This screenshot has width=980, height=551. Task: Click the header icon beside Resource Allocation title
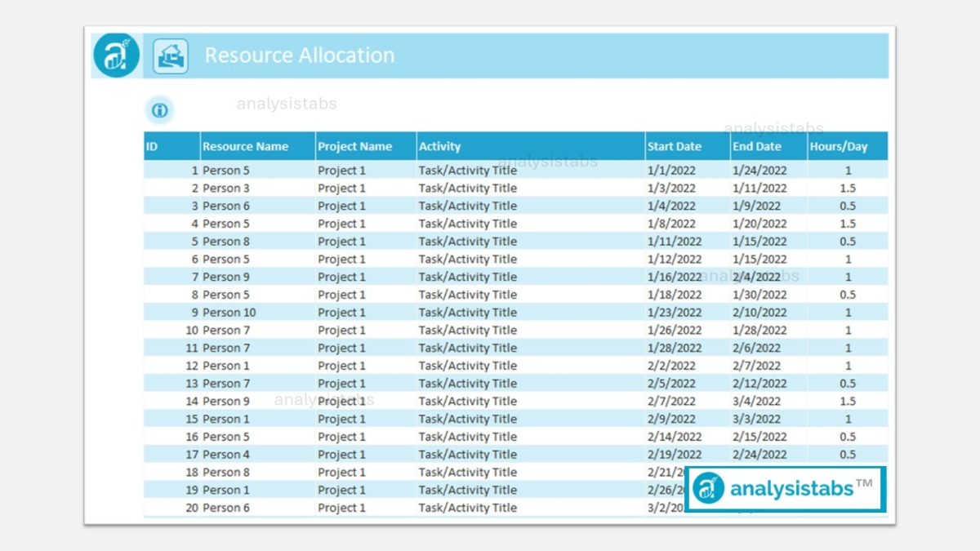(x=170, y=56)
